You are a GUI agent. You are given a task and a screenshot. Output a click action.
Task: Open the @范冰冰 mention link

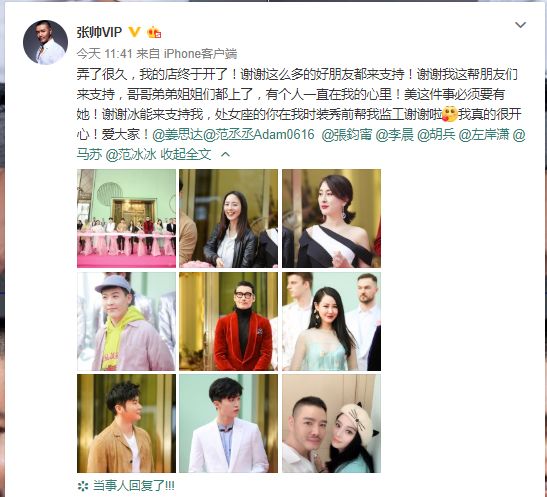point(131,155)
